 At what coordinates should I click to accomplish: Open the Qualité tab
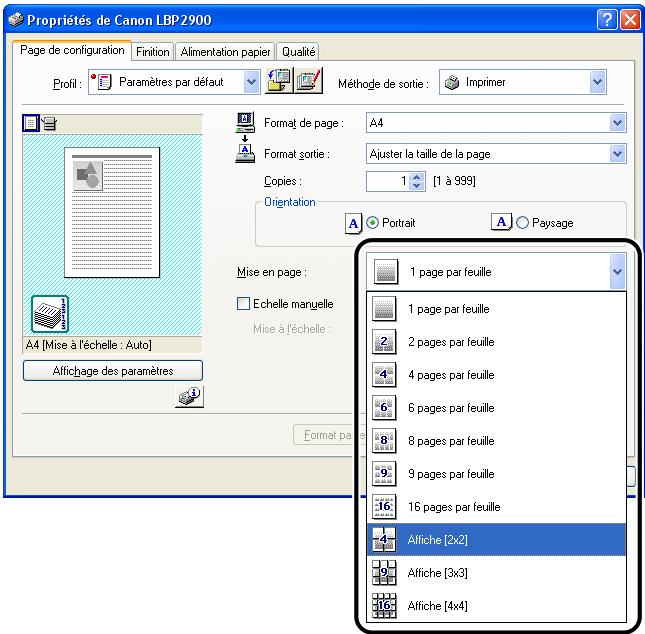tap(298, 52)
